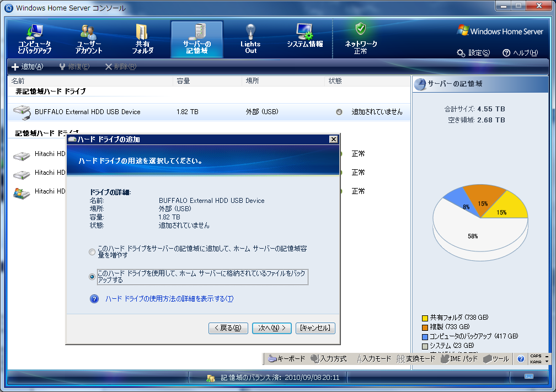This screenshot has height=392, width=556.
Task: Click the Hitachi system drive icon with Windows logo
Action: coord(22,193)
